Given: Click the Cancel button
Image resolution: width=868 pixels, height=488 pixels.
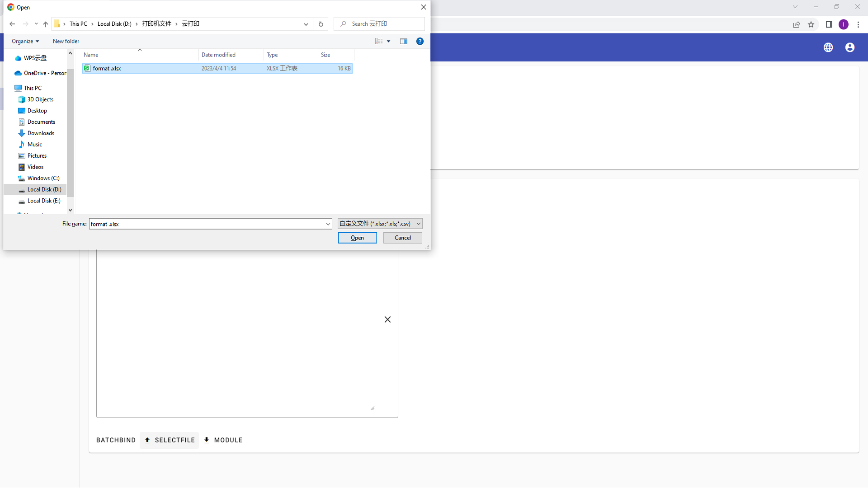Looking at the screenshot, I should [x=402, y=238].
